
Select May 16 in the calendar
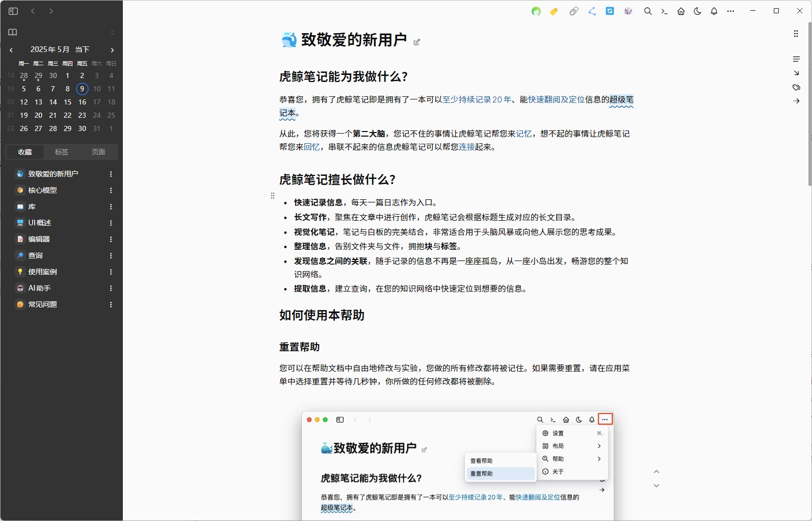point(82,102)
